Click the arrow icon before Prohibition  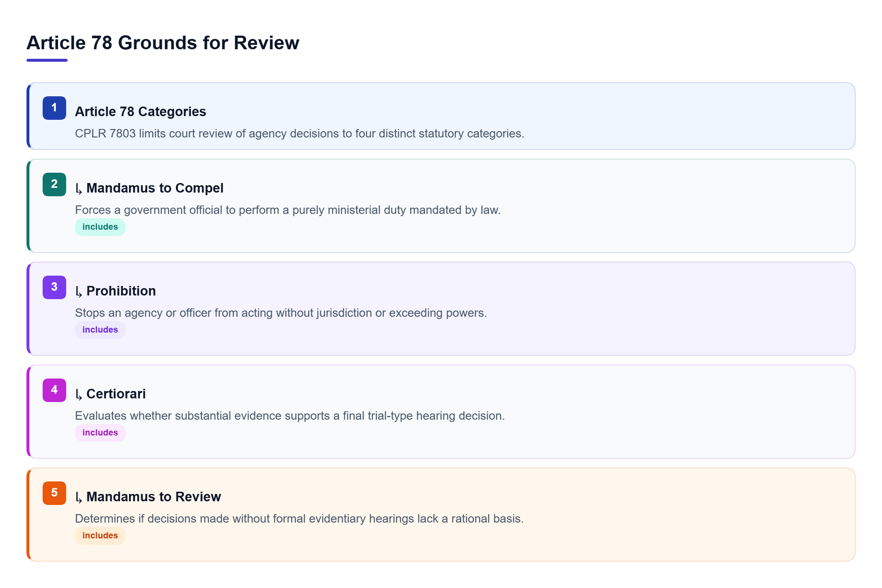click(79, 291)
